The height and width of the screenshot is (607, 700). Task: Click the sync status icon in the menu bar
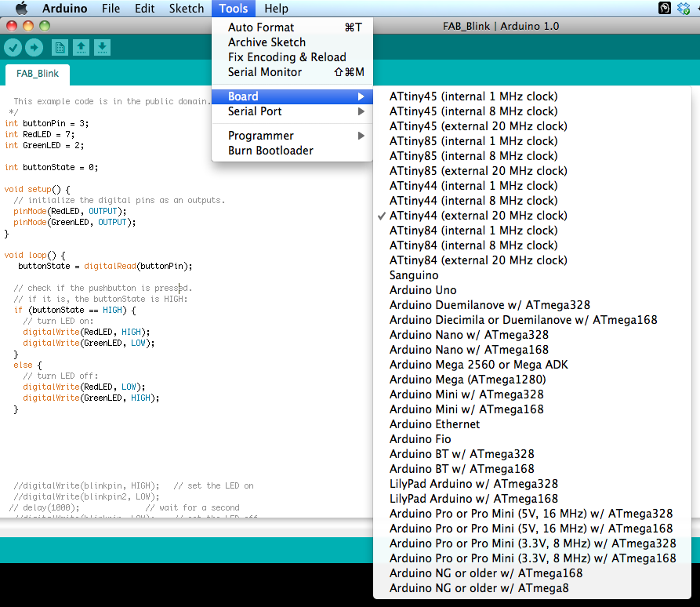click(x=684, y=8)
